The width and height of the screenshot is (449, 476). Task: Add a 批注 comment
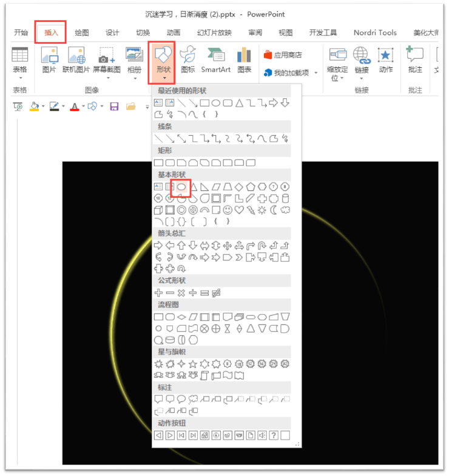(415, 60)
